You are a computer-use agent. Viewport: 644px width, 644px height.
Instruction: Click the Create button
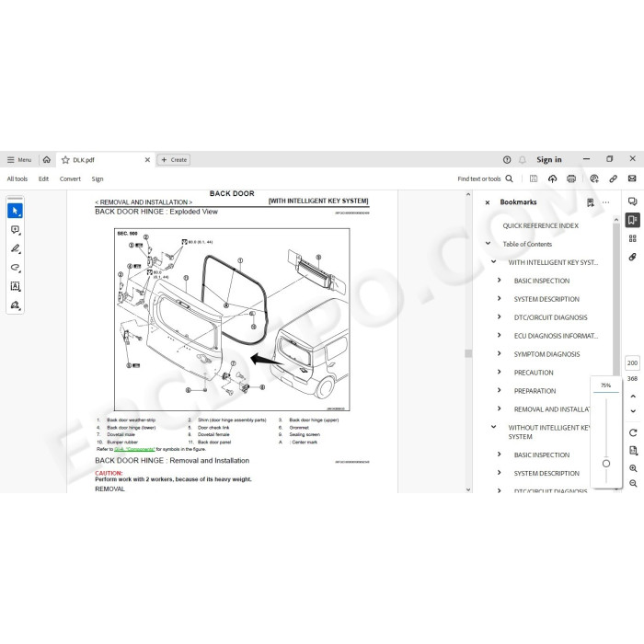tap(174, 160)
